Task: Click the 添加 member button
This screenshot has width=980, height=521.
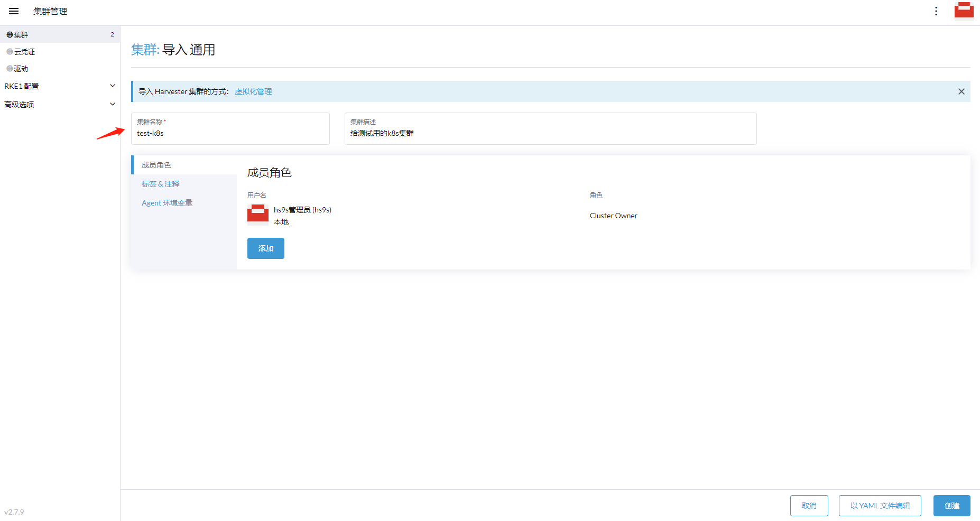Action: (x=266, y=248)
